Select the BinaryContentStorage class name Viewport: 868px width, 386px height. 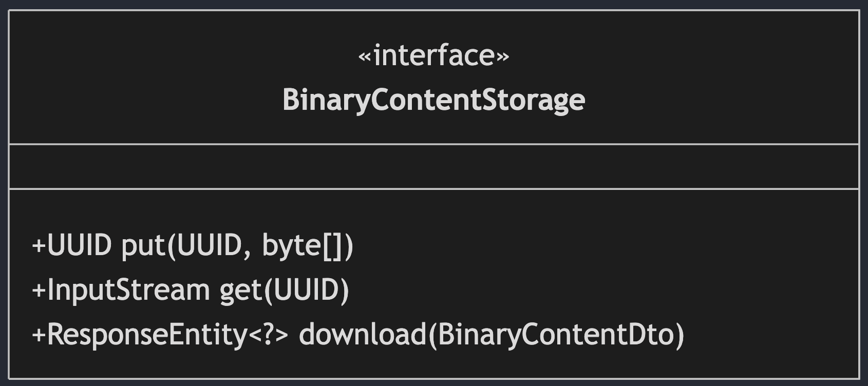coord(433,99)
